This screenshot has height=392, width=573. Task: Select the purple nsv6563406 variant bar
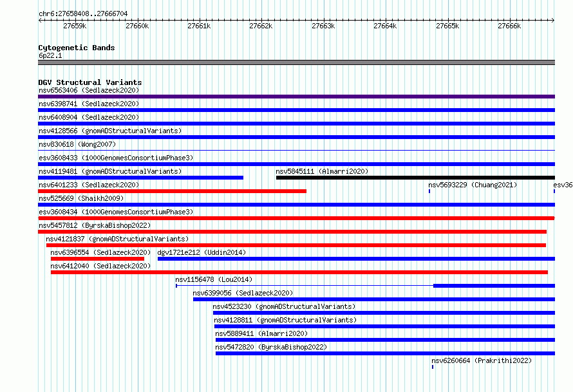[296, 97]
